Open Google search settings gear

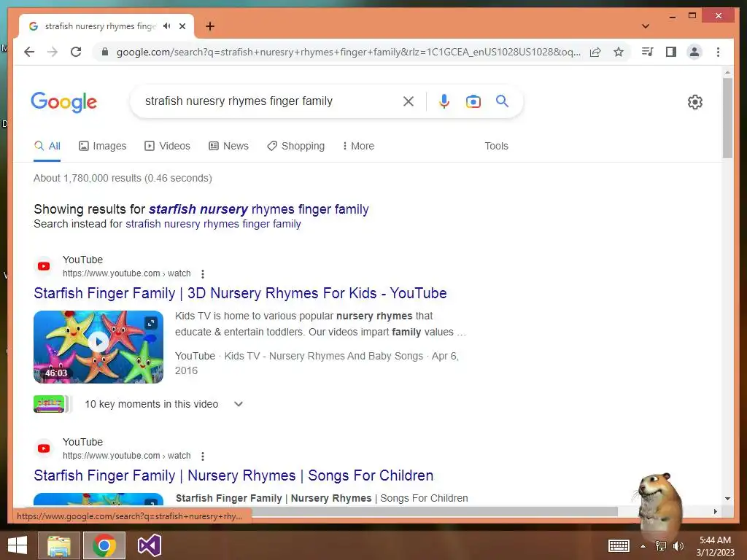695,102
